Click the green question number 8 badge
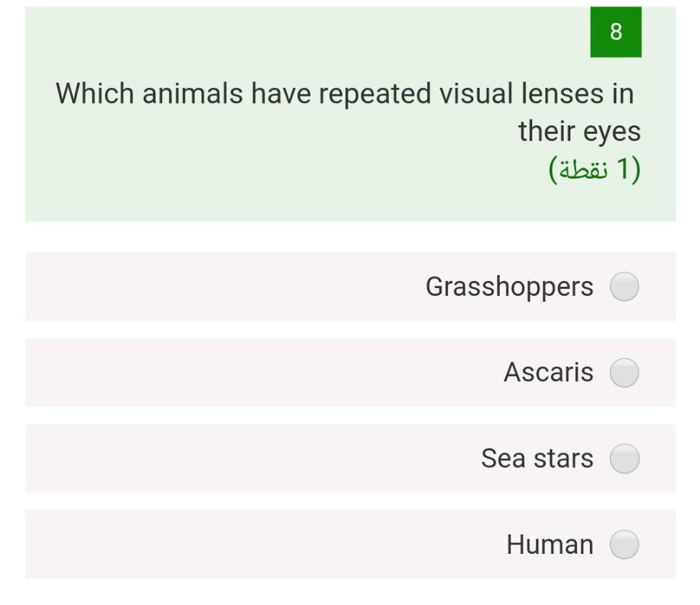700x605 pixels. tap(616, 32)
